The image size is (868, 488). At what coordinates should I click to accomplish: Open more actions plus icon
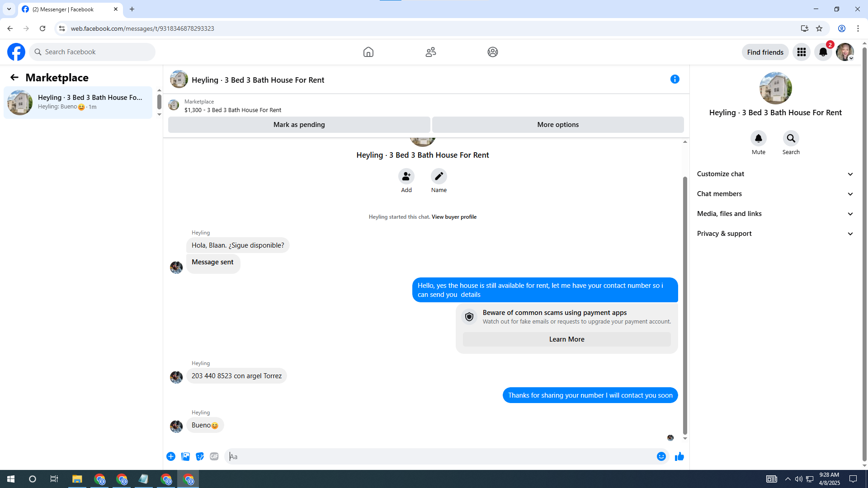click(171, 457)
